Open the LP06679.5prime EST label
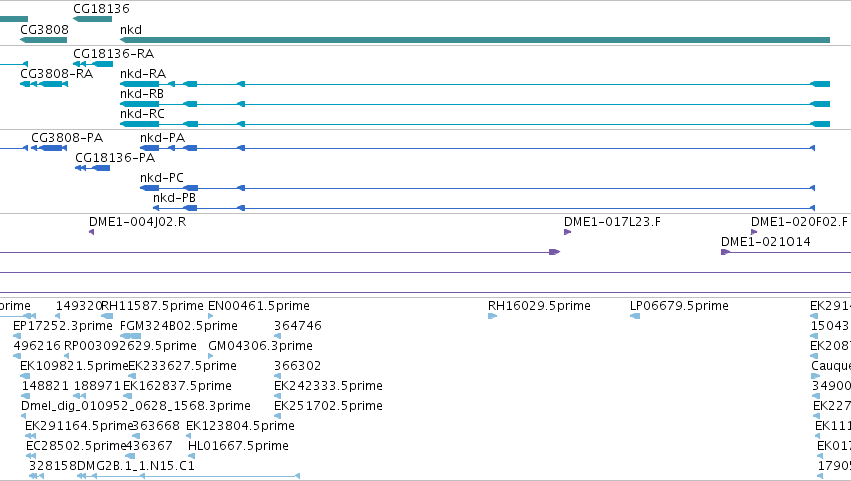The height and width of the screenshot is (481, 851). tap(679, 306)
